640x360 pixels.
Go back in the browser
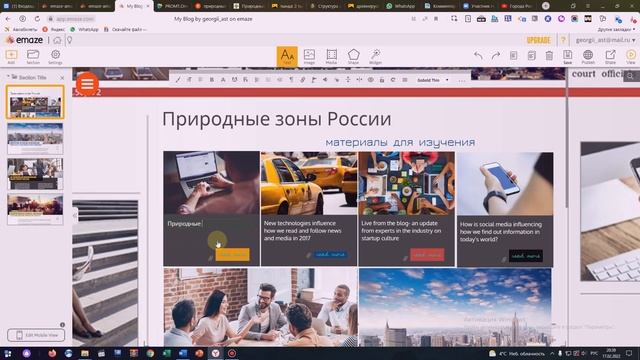point(8,19)
